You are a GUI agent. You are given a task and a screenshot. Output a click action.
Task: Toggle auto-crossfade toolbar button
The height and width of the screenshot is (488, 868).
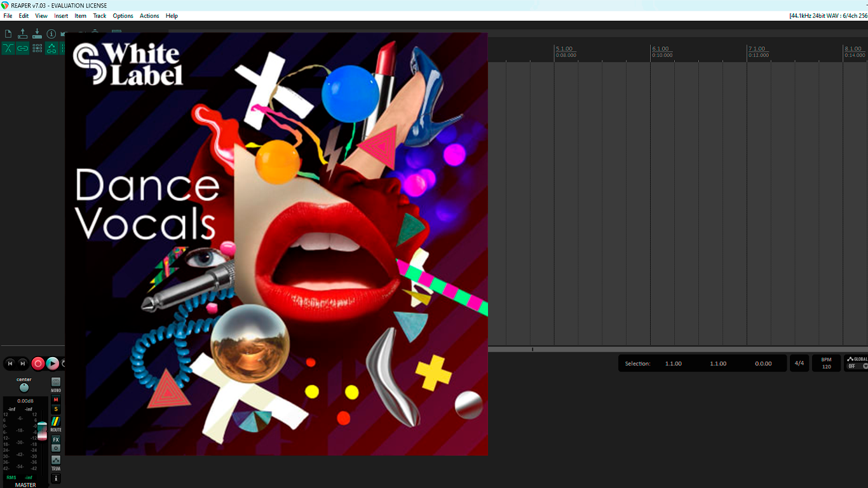point(8,48)
